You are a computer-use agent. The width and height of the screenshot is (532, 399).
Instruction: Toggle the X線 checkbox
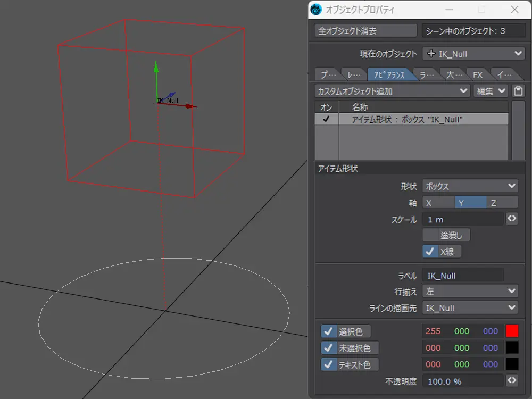point(430,251)
